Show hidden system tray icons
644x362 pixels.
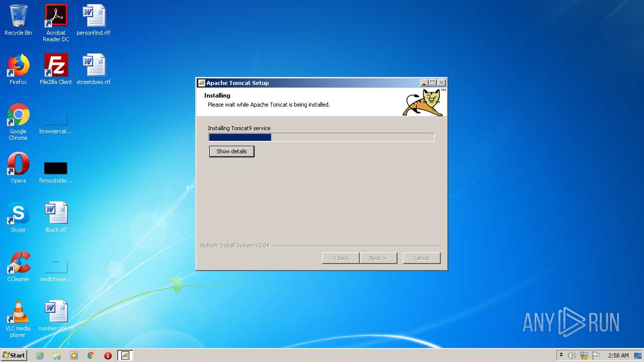(x=561, y=355)
